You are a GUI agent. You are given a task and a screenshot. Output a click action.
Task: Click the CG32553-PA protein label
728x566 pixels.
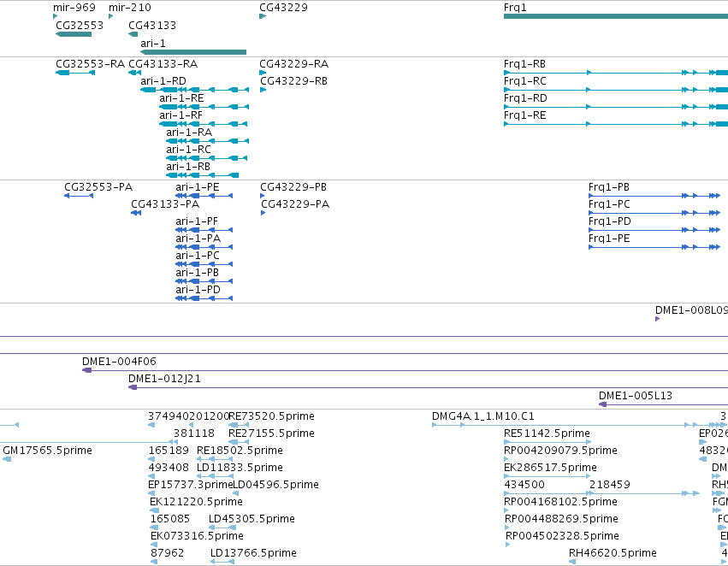98,187
